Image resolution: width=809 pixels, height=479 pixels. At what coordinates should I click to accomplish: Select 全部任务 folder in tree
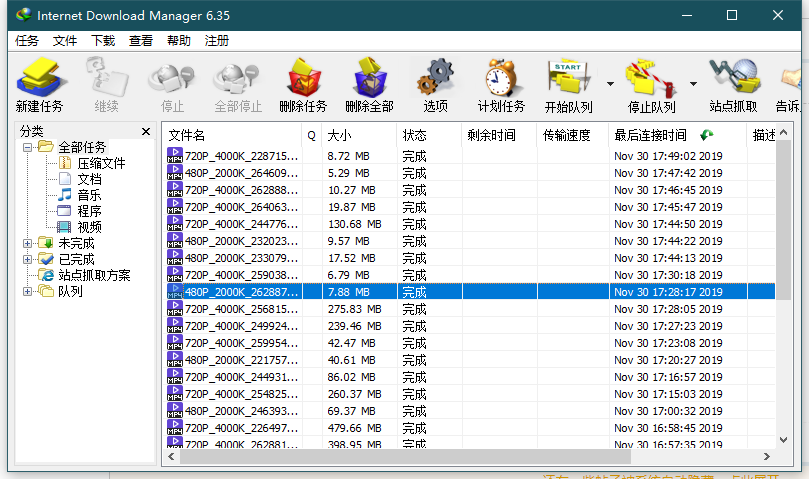point(82,148)
